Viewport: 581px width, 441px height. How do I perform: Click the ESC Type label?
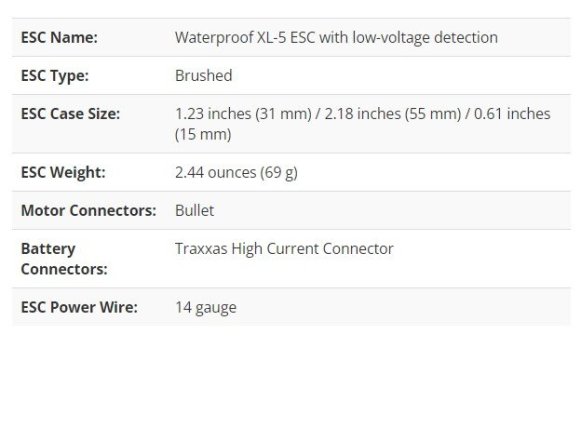point(55,76)
